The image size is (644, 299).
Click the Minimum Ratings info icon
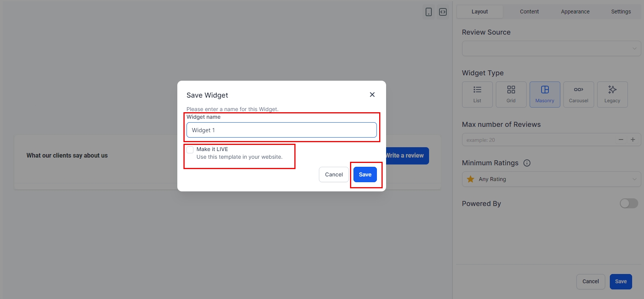pyautogui.click(x=527, y=163)
